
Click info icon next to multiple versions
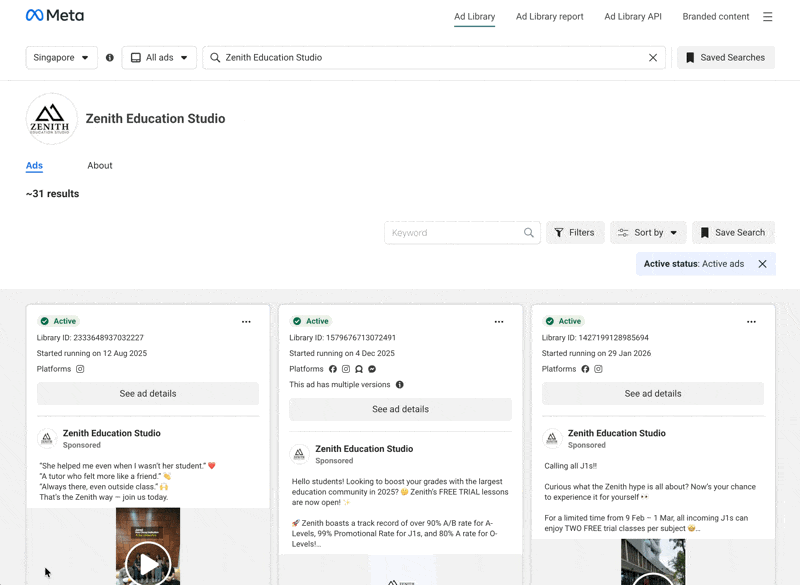399,385
